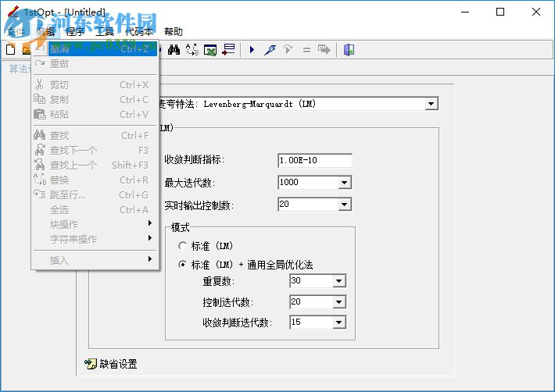The height and width of the screenshot is (392, 555).
Task: Click the new file toolbar icon
Action: click(11, 49)
